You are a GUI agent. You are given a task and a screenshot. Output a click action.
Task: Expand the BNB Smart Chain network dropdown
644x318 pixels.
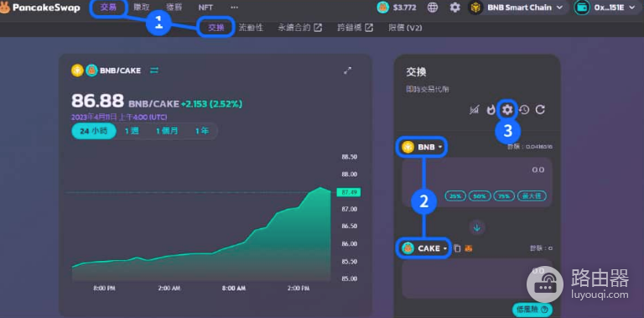(519, 8)
